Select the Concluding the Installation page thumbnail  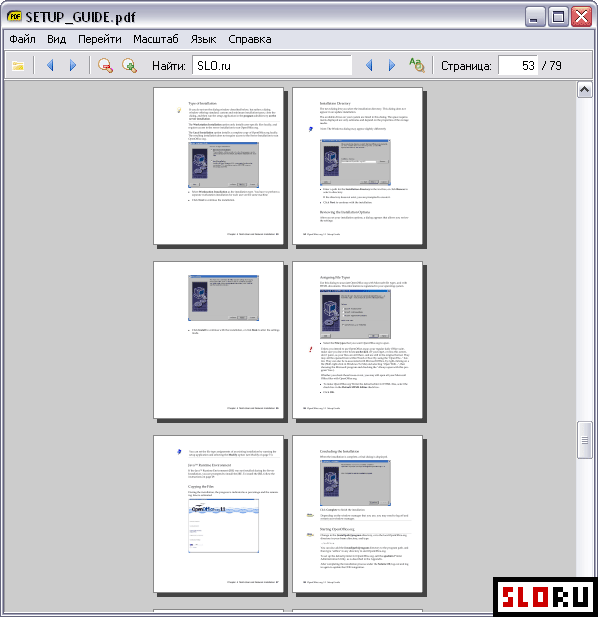(358, 514)
